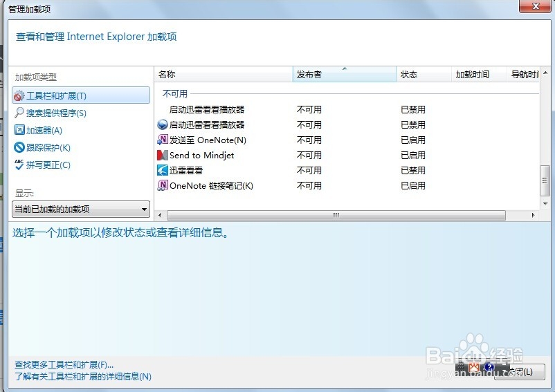The width and height of the screenshot is (555, 392).
Task: Click 不可用 publisher of 迅雷看看 row
Action: click(x=309, y=170)
